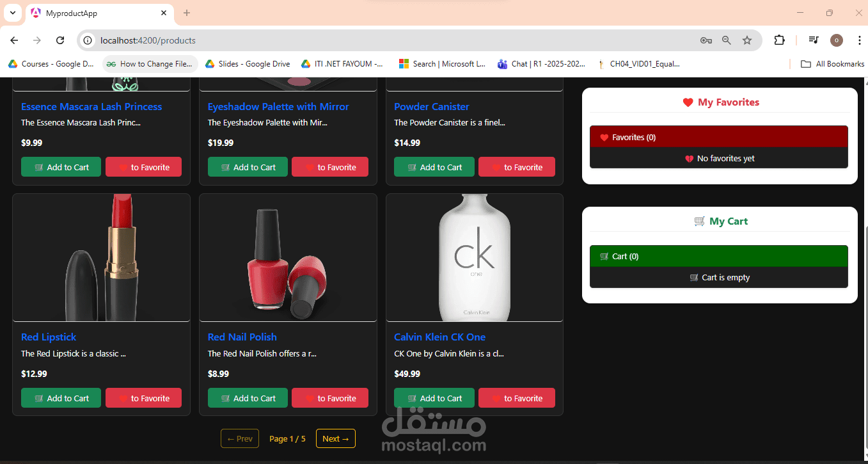Click the Cart (0) header bar
This screenshot has width=868, height=464.
point(719,256)
